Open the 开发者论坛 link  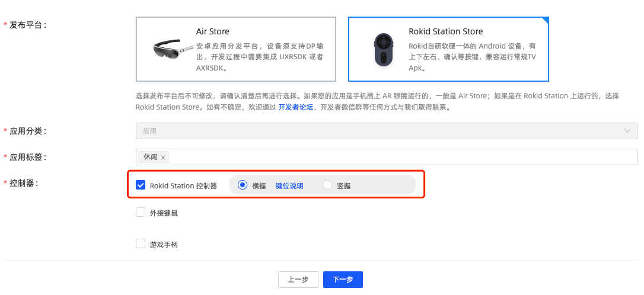pyautogui.click(x=296, y=107)
